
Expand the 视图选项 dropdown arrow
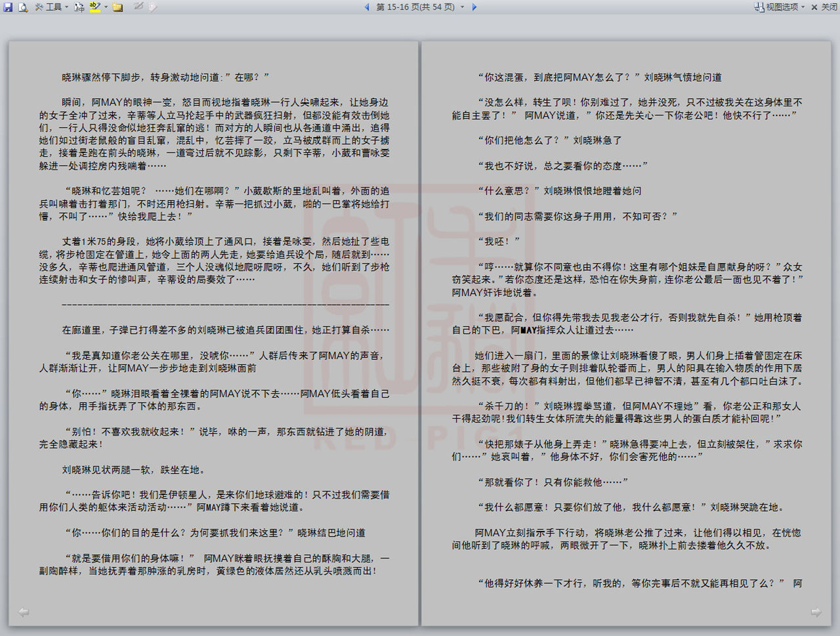pyautogui.click(x=803, y=7)
